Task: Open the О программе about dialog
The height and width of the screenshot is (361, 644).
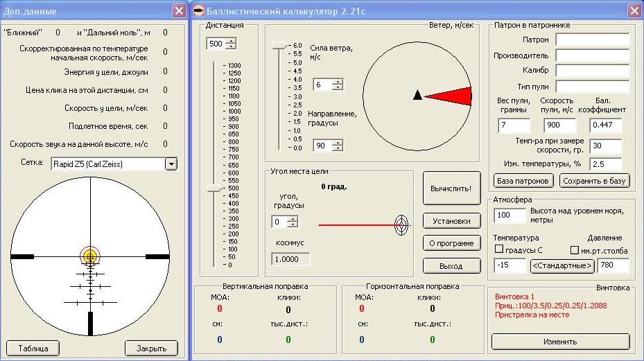Action: tap(451, 243)
